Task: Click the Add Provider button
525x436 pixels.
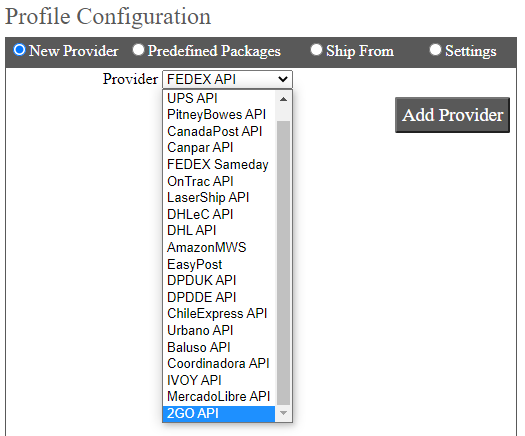Action: click(x=452, y=115)
